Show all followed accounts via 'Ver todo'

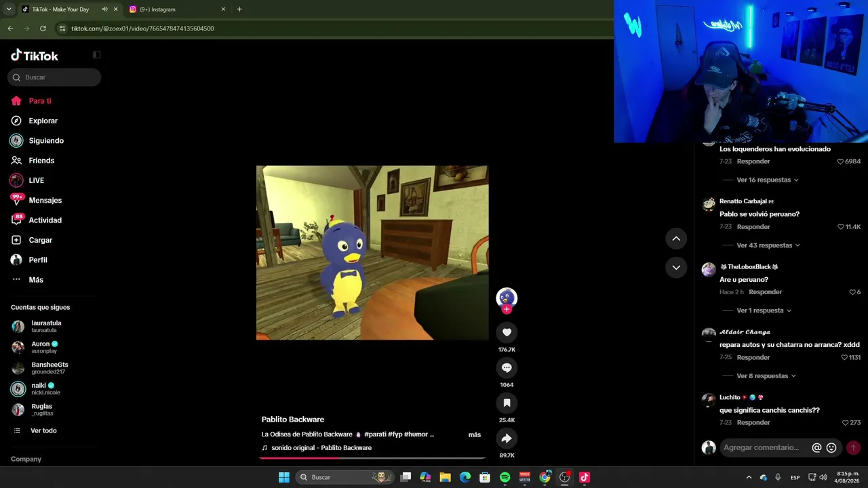(43, 431)
